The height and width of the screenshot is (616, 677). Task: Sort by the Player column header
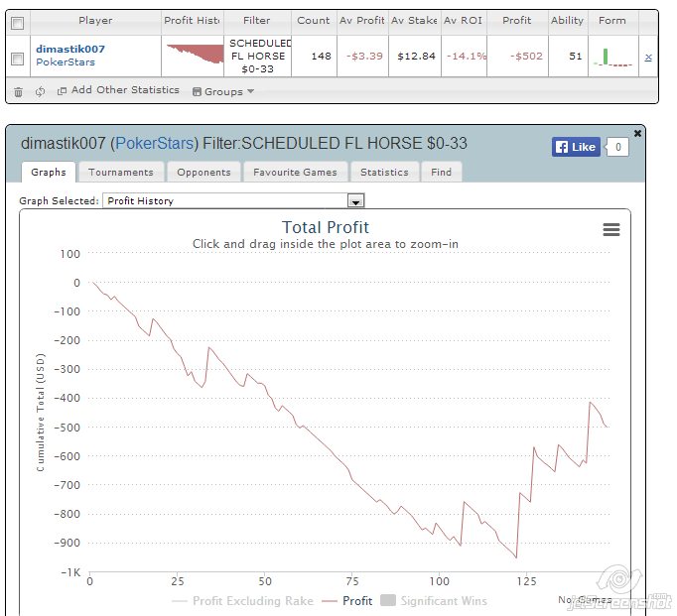coord(95,20)
